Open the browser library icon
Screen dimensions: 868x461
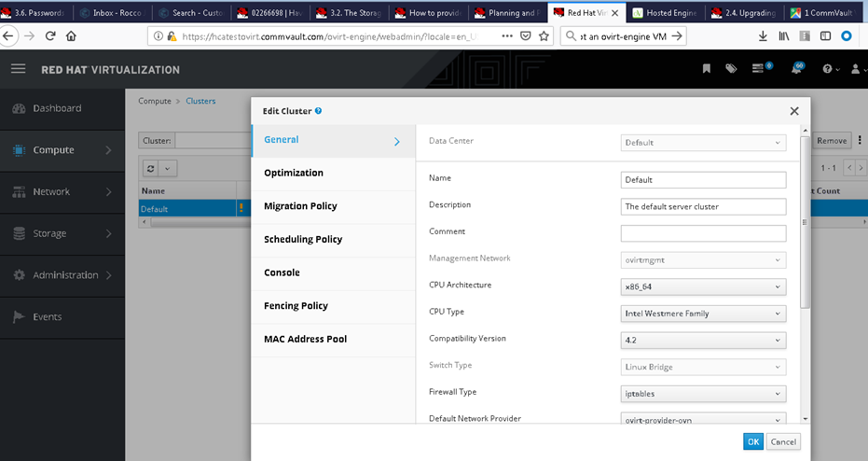[784, 36]
